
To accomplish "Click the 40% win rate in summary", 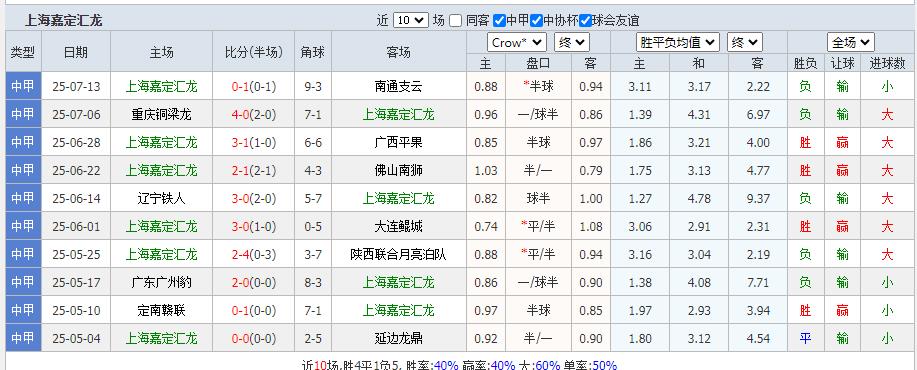I will tap(446, 365).
